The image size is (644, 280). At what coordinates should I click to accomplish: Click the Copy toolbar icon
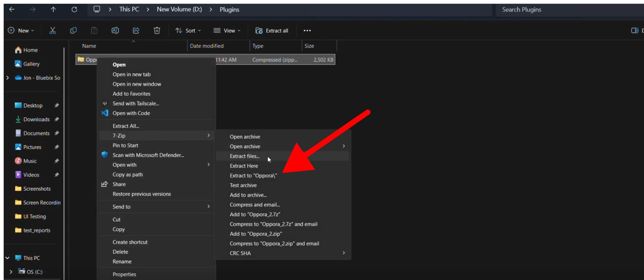tap(73, 31)
